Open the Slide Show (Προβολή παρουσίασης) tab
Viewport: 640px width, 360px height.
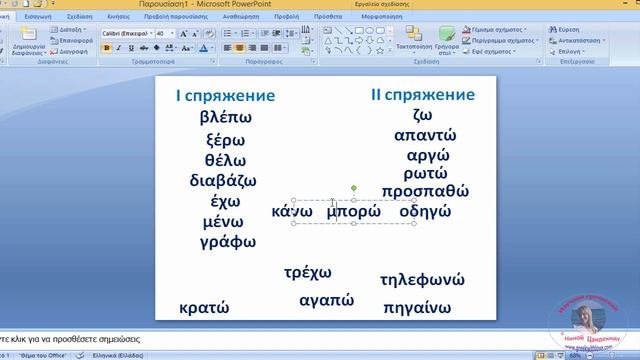point(176,17)
